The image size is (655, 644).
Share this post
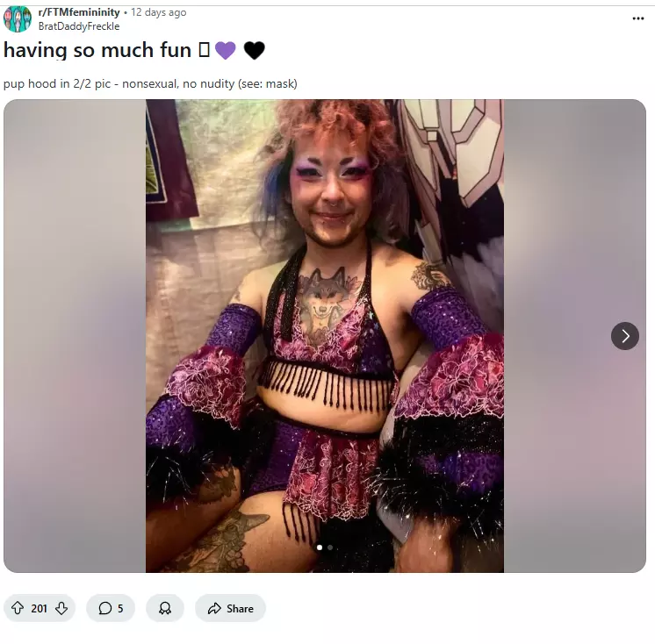(x=230, y=608)
